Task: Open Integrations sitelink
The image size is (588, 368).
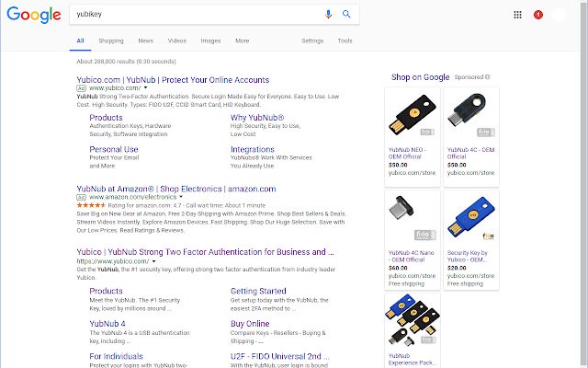Action: point(253,149)
